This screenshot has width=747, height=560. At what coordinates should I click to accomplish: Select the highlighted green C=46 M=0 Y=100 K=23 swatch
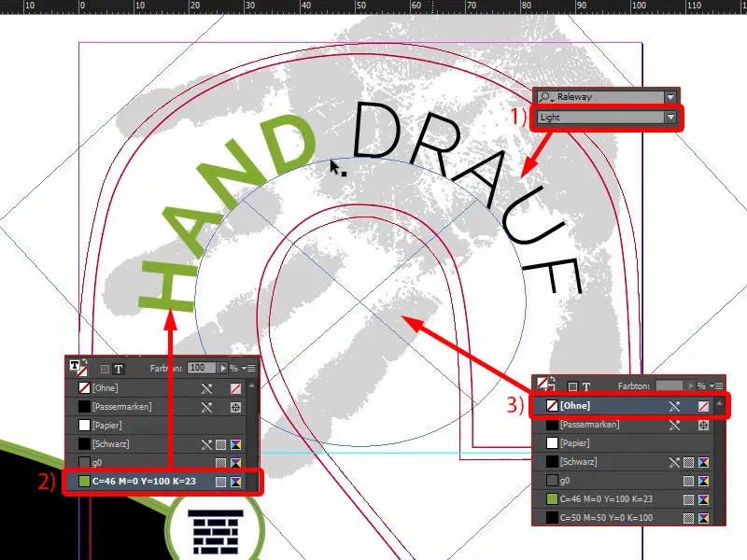pos(155,482)
